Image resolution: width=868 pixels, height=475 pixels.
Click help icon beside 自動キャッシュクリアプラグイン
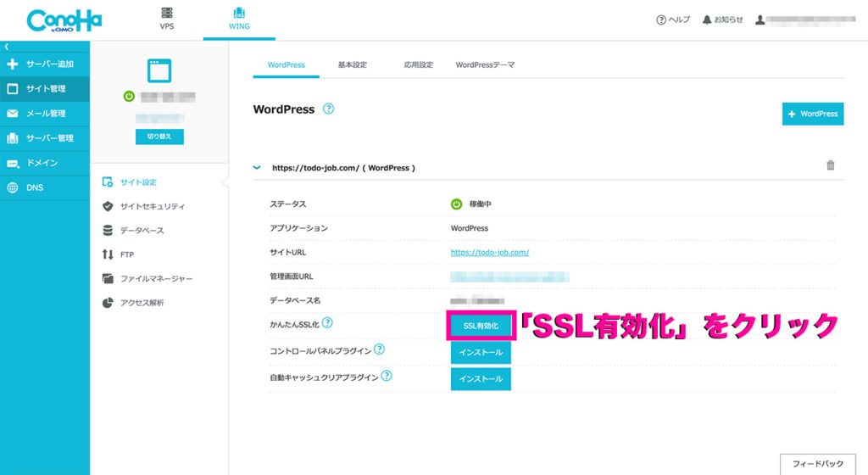pyautogui.click(x=387, y=376)
